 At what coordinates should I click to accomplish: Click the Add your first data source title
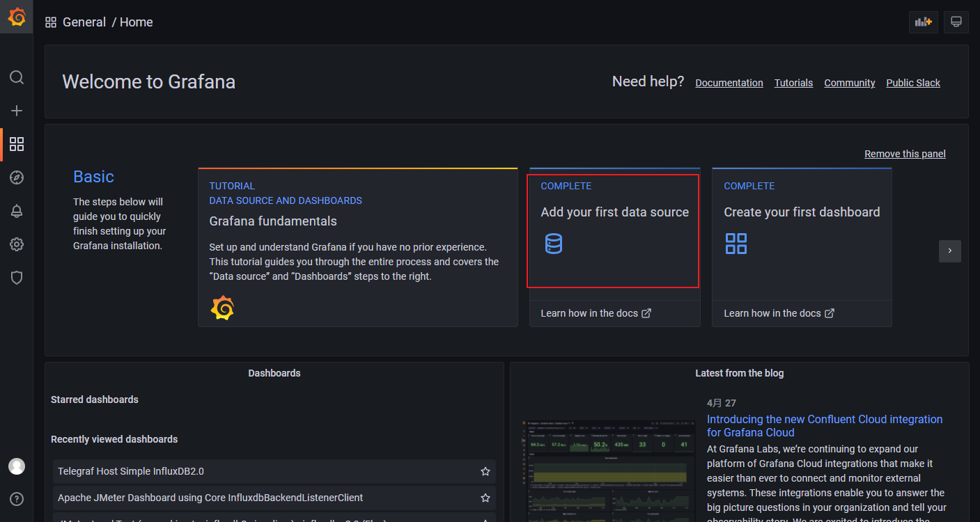point(615,212)
